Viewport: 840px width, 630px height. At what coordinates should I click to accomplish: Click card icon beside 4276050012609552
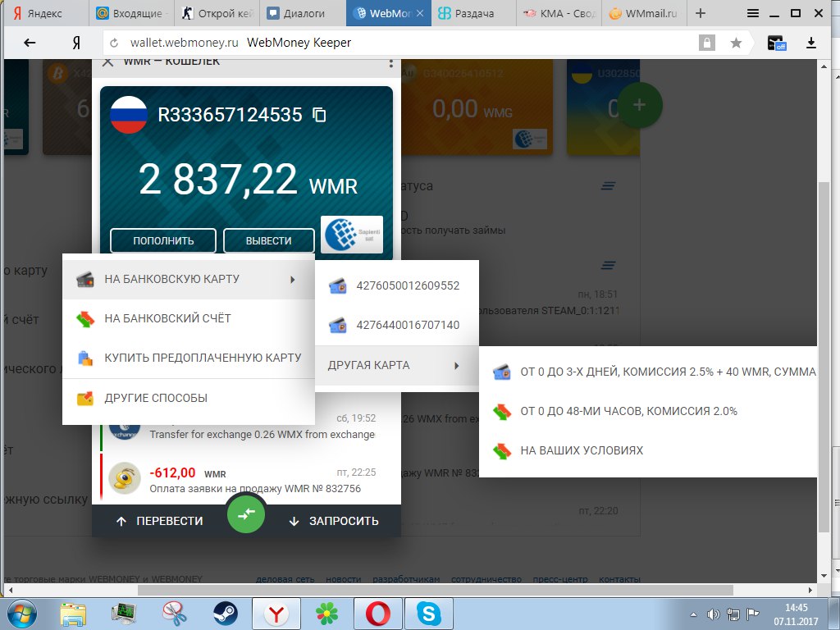pyautogui.click(x=337, y=286)
